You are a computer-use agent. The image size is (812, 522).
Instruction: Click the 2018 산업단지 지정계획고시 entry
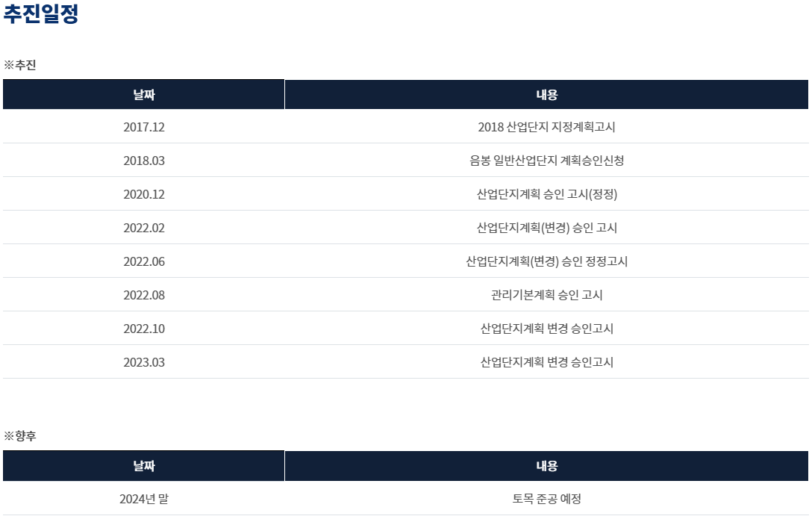coord(546,127)
